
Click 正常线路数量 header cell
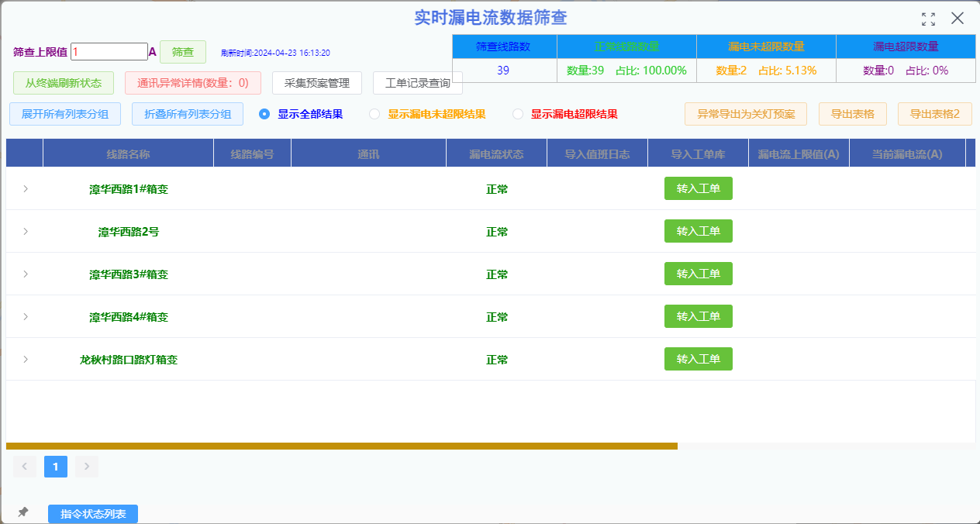627,47
